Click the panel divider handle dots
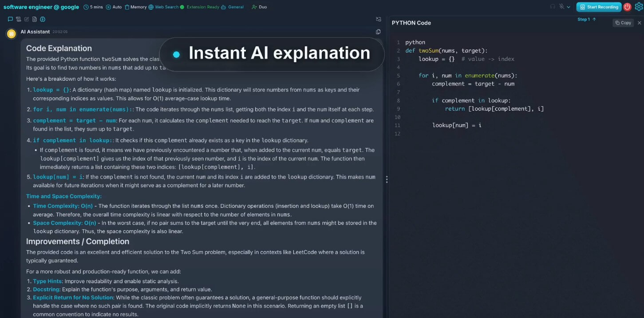 [x=387, y=179]
